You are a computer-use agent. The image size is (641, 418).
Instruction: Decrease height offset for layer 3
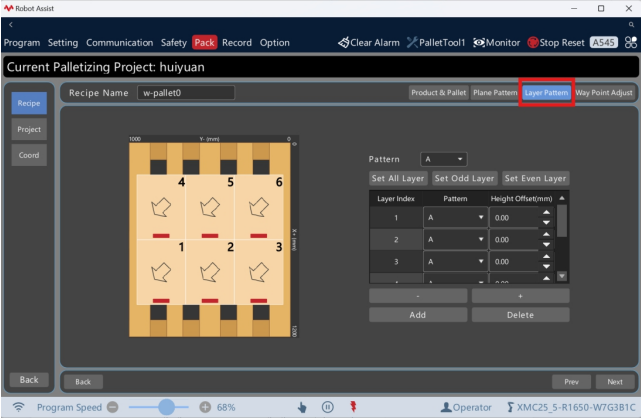[x=546, y=266]
